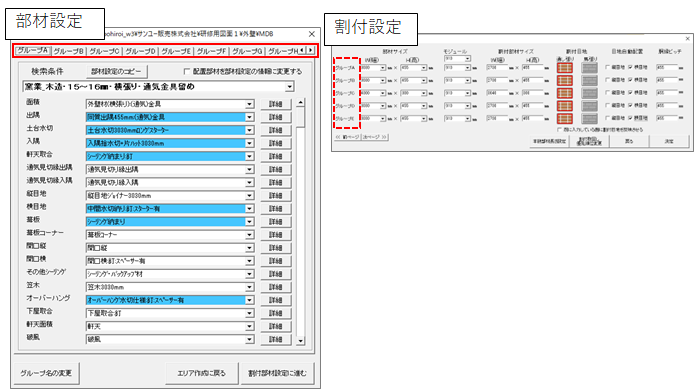Screen dimensions: 694x389
Task: Uncheck 横目地 checkbox in グループC row
Action: point(630,93)
